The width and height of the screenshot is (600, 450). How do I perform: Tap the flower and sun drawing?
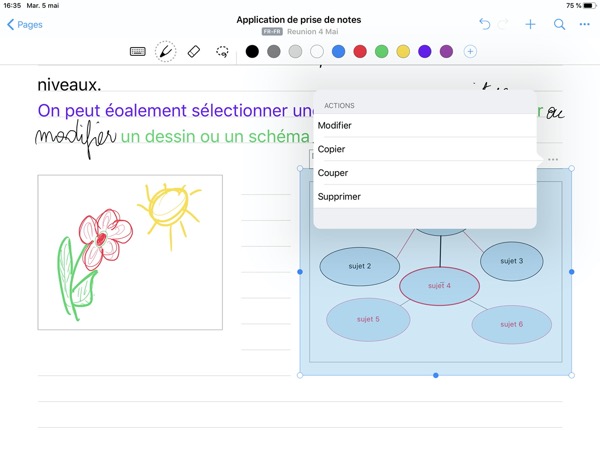[x=130, y=252]
